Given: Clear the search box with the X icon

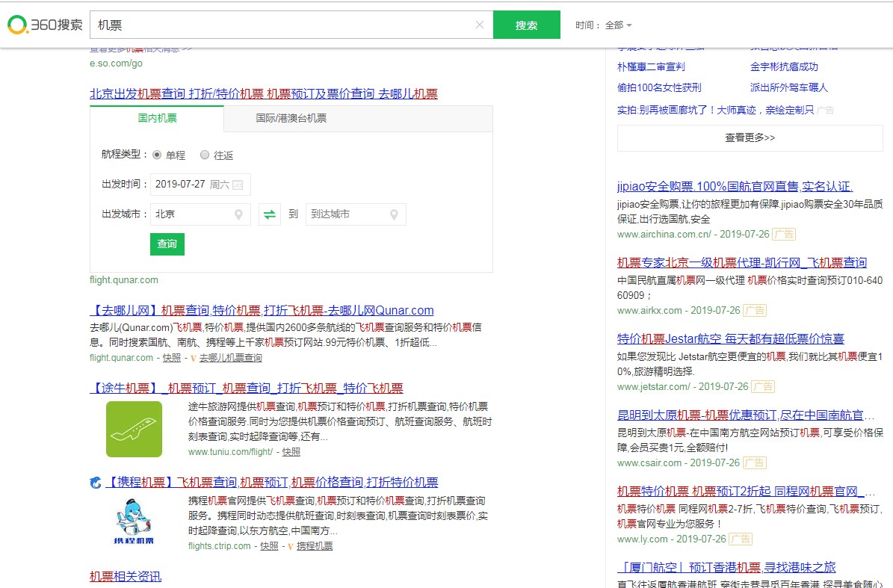Looking at the screenshot, I should pyautogui.click(x=480, y=25).
